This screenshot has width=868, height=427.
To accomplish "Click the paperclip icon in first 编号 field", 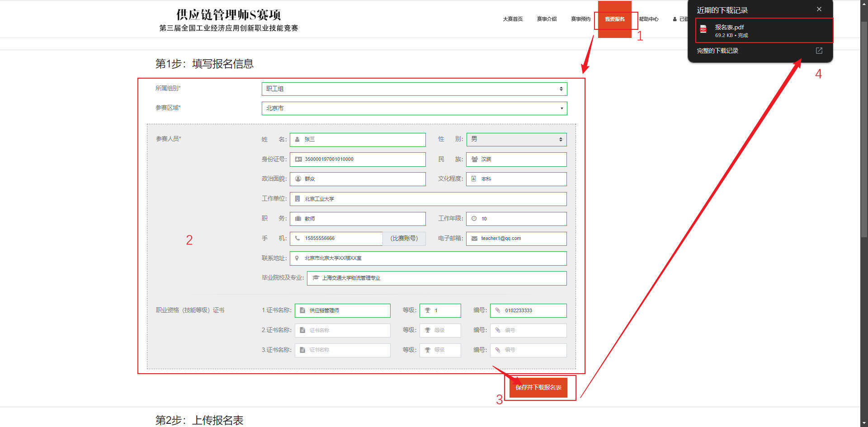I will 498,310.
